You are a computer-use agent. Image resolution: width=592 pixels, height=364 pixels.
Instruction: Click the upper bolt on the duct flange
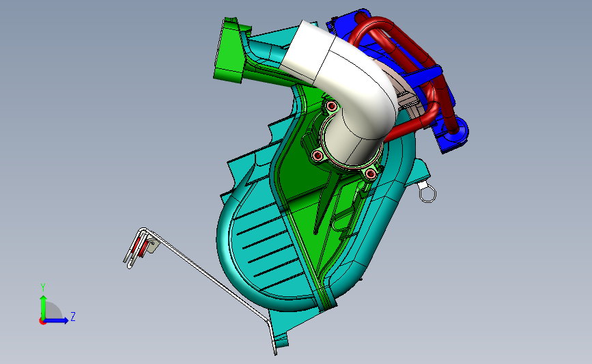[332, 106]
